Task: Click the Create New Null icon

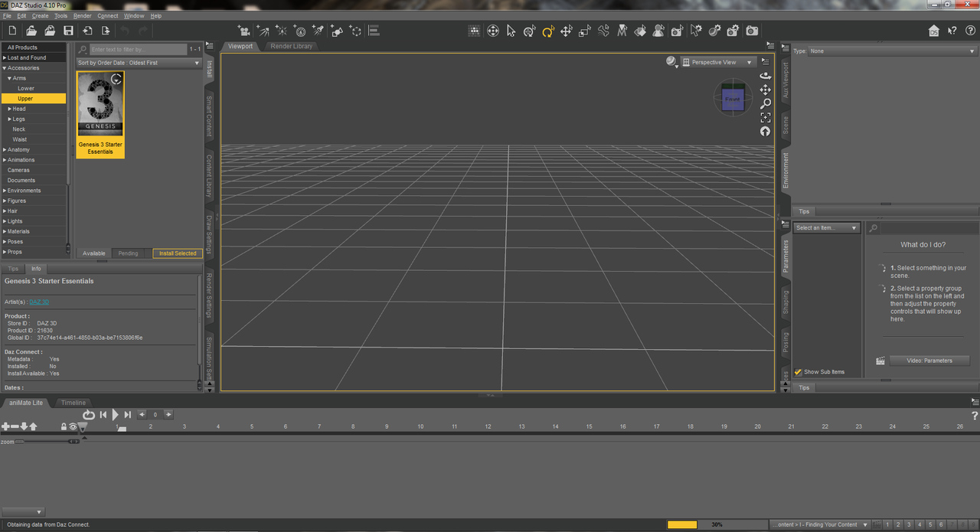Action: point(355,31)
